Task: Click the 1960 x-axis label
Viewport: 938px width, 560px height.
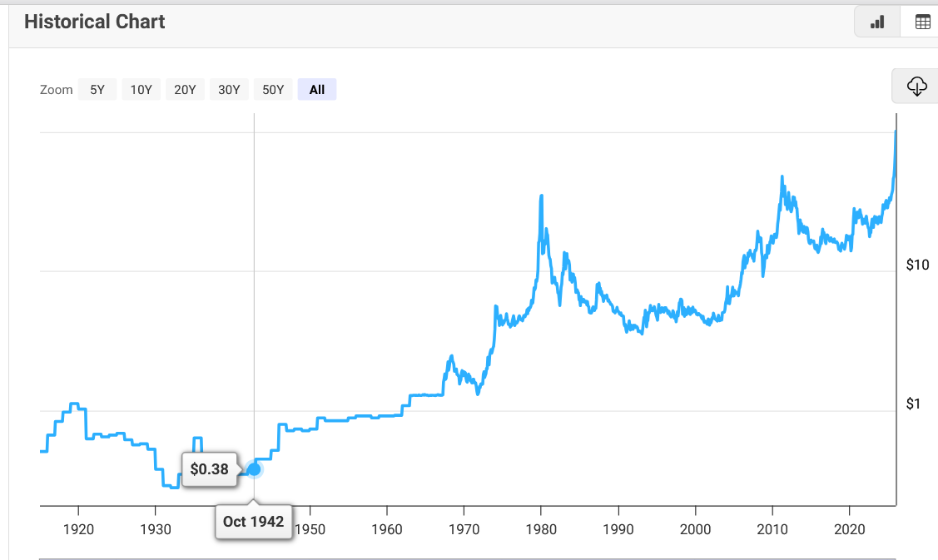Action: (x=386, y=528)
